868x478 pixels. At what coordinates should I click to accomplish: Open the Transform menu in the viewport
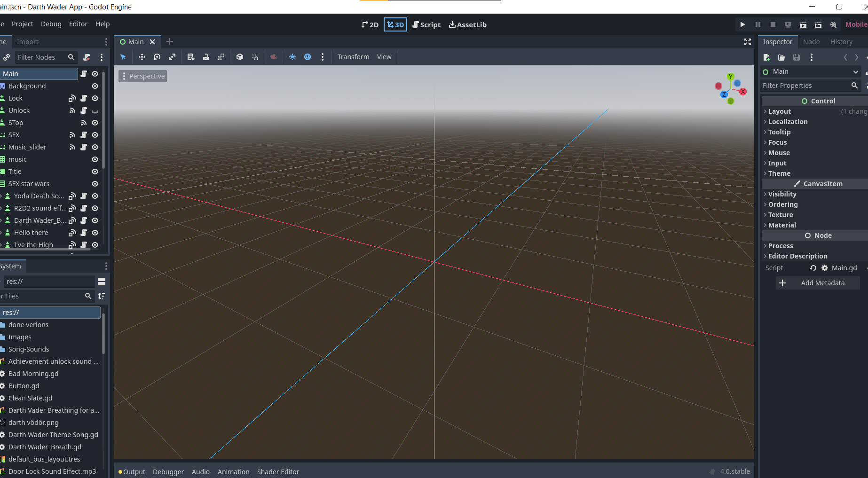coord(353,56)
